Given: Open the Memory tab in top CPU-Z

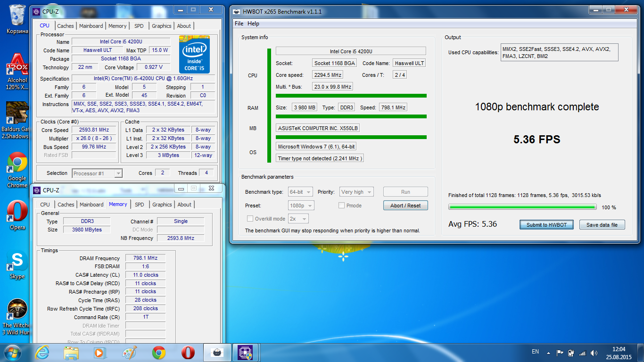Looking at the screenshot, I should [117, 26].
